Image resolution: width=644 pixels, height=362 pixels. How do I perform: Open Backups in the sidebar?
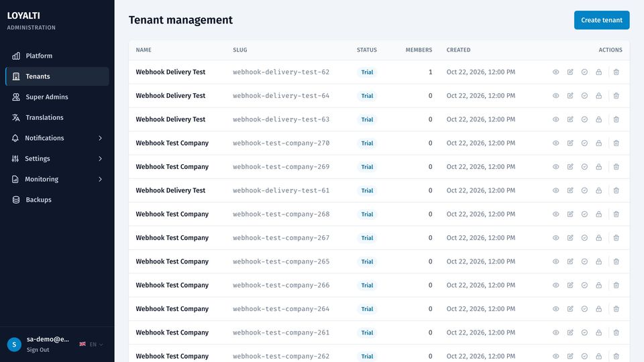click(57, 200)
